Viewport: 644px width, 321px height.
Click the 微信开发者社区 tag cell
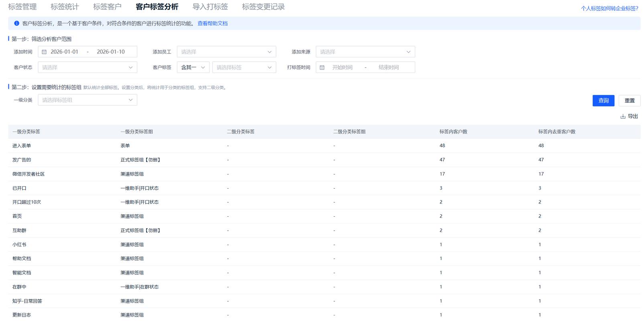click(28, 174)
